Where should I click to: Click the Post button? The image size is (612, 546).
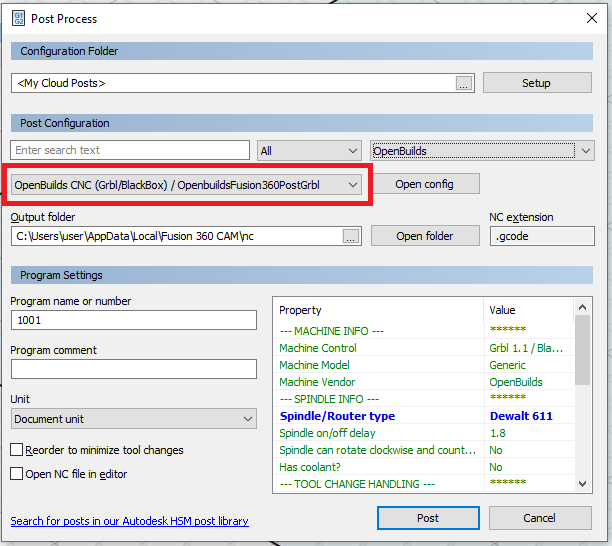(428, 518)
